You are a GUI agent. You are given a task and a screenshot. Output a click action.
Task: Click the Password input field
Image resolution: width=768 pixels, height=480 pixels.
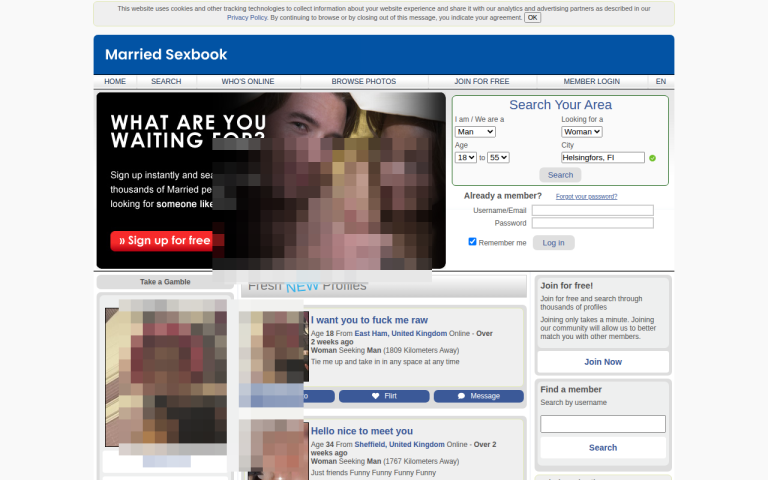point(593,223)
